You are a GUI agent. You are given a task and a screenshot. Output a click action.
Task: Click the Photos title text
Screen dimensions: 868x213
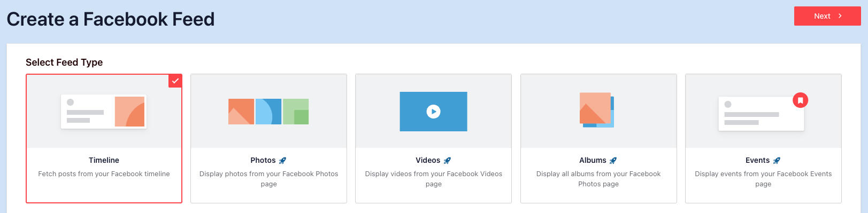coord(263,160)
